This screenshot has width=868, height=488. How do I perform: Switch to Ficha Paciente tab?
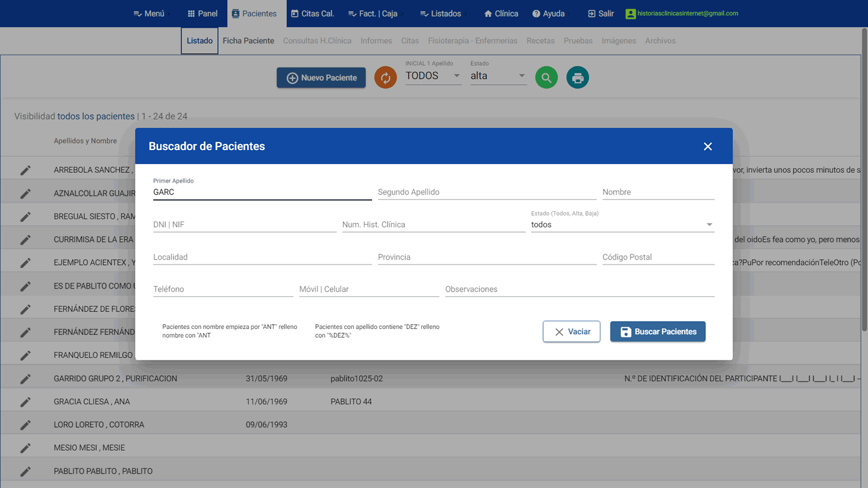coord(248,41)
